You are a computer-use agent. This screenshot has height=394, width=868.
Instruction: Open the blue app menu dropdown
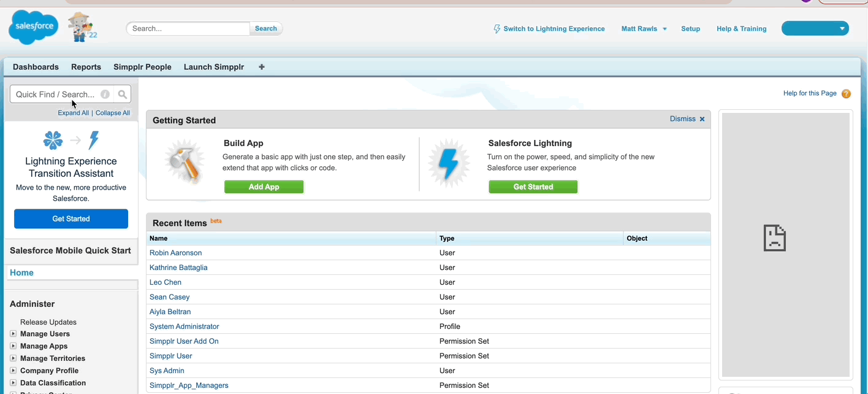pos(815,28)
